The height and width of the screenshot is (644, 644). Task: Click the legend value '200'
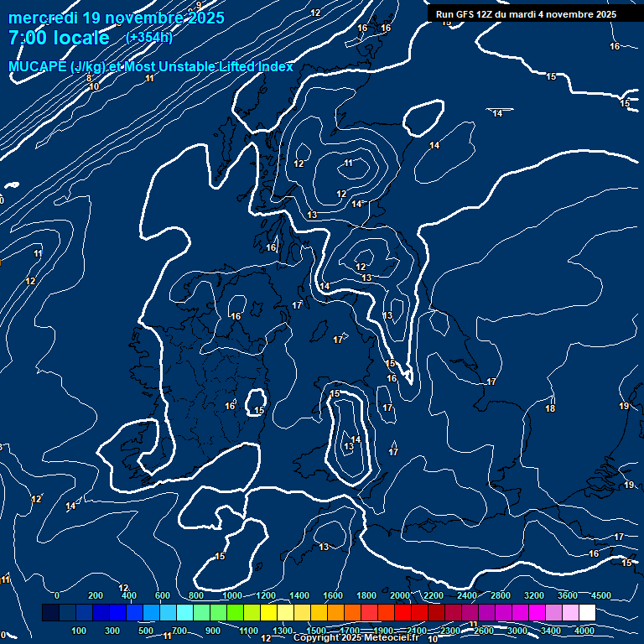tap(96, 595)
